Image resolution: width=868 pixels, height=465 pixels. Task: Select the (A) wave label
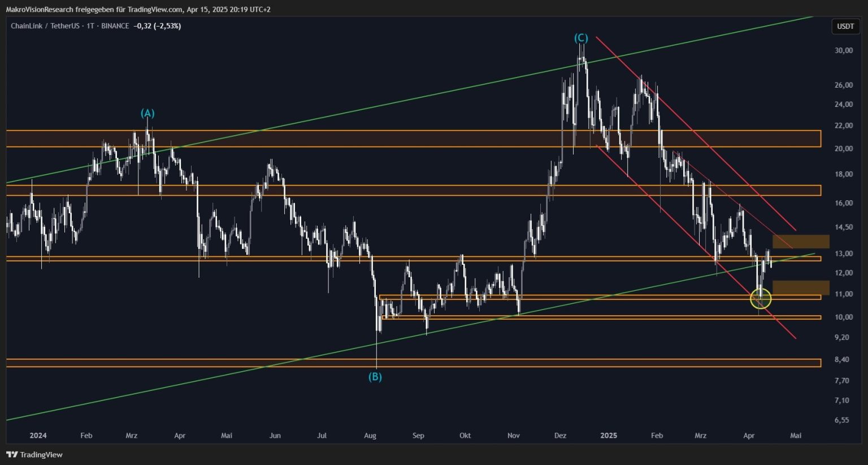click(x=147, y=113)
